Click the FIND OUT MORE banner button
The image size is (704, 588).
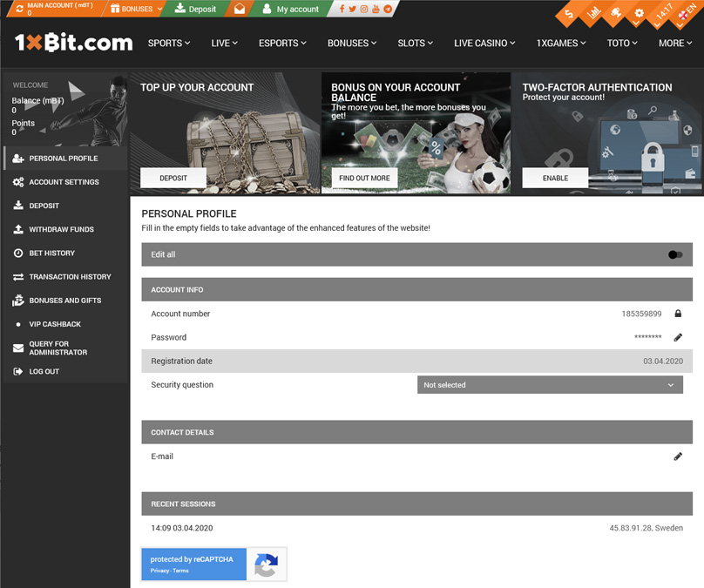click(364, 179)
